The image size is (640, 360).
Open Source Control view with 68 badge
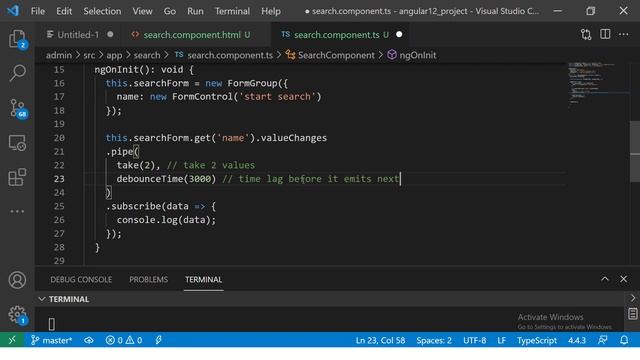[x=18, y=109]
